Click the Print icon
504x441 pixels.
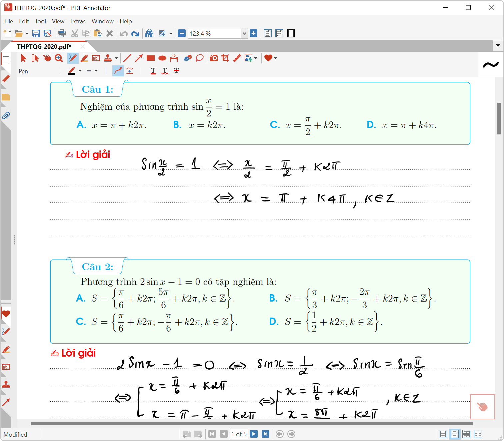click(62, 33)
